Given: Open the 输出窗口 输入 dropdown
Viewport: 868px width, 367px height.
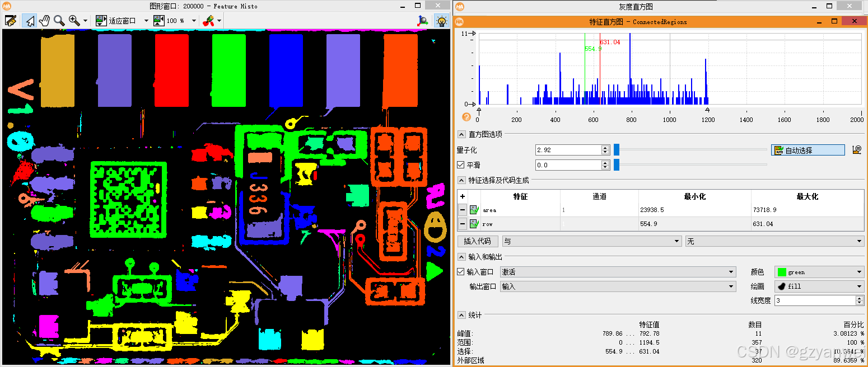Looking at the screenshot, I should pyautogui.click(x=618, y=286).
